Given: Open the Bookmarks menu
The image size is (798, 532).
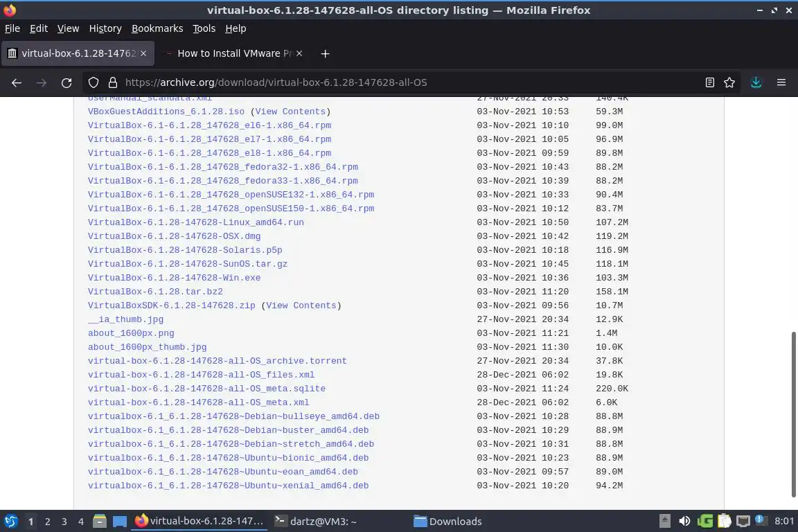Looking at the screenshot, I should click(x=157, y=28).
